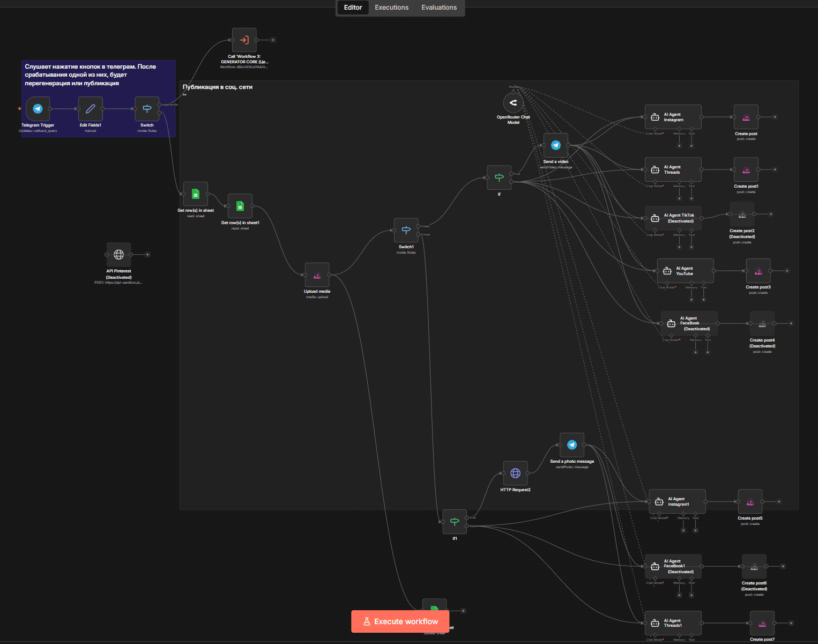
Task: Click the Get row(s) in sheet node
Action: [x=196, y=194]
